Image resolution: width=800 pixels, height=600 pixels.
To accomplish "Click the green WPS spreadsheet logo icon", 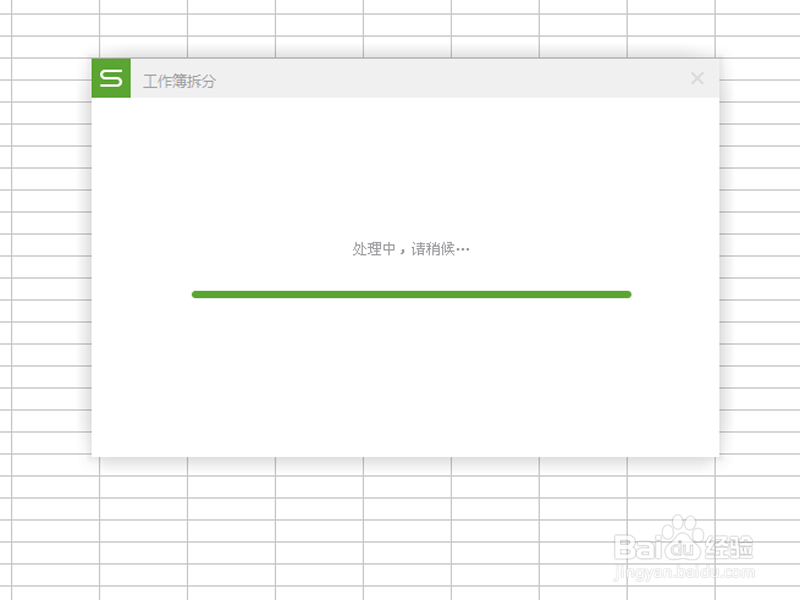I will [x=111, y=78].
